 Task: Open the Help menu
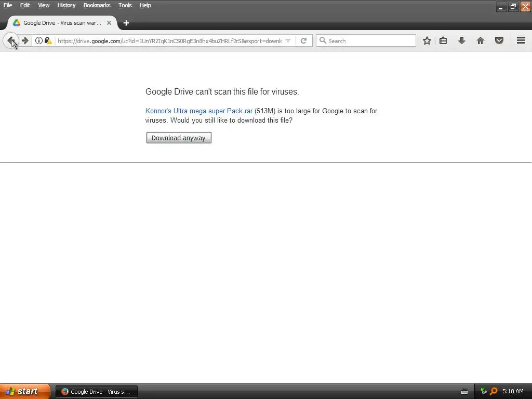[145, 5]
